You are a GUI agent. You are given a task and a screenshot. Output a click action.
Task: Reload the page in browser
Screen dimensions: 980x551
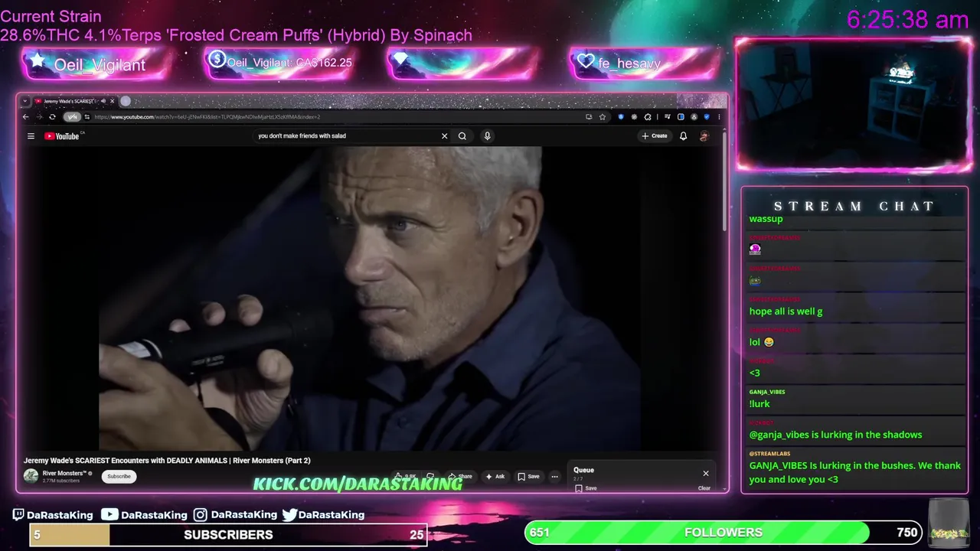[x=52, y=117]
